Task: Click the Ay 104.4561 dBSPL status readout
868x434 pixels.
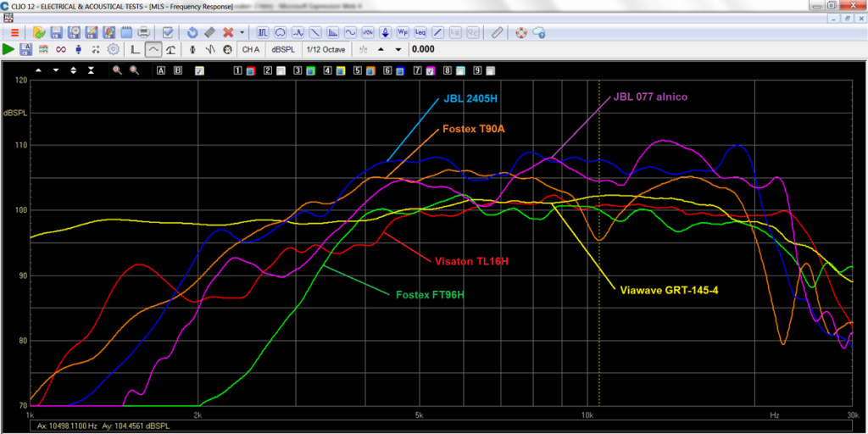Action: 135,426
